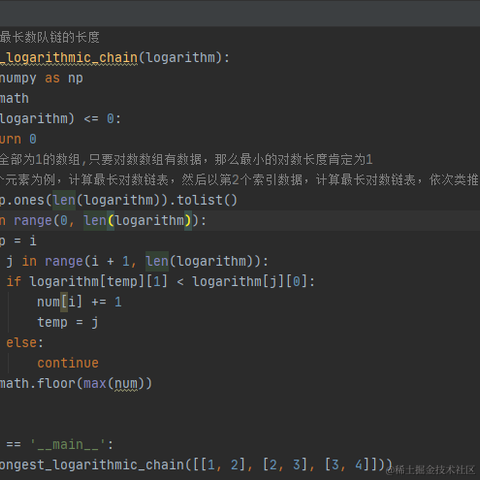Click the function name _logarithmic_chain in the definition
This screenshot has height=480, width=480.
pos(69,57)
